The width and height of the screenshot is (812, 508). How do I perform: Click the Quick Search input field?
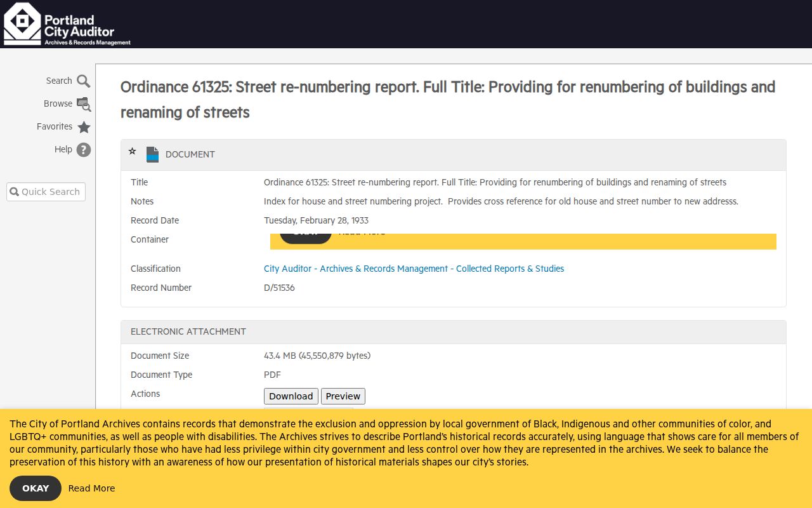click(46, 192)
